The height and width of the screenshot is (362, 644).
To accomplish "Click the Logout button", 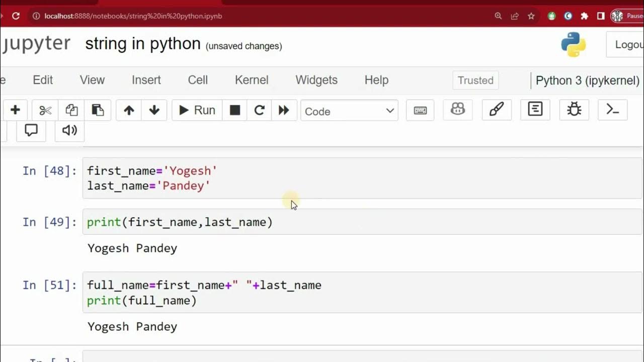I will pyautogui.click(x=625, y=44).
